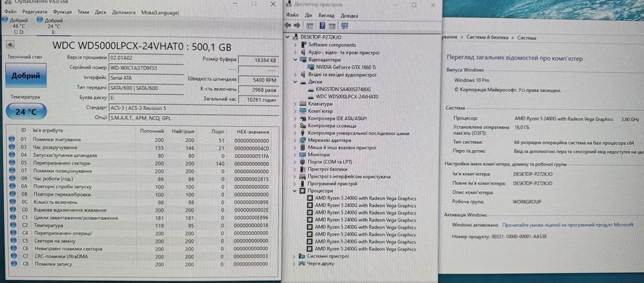
Task: Collapse the DESKTOP-P272KJO root node
Action: pyautogui.click(x=289, y=37)
